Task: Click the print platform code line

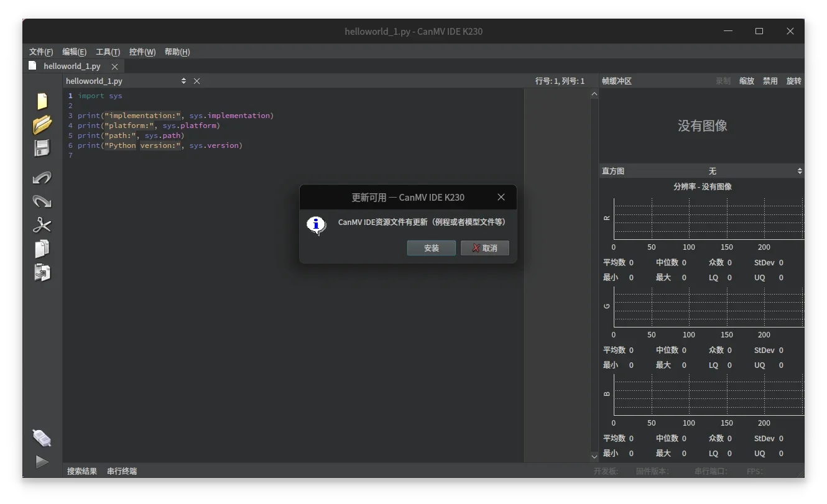Action: click(x=149, y=126)
